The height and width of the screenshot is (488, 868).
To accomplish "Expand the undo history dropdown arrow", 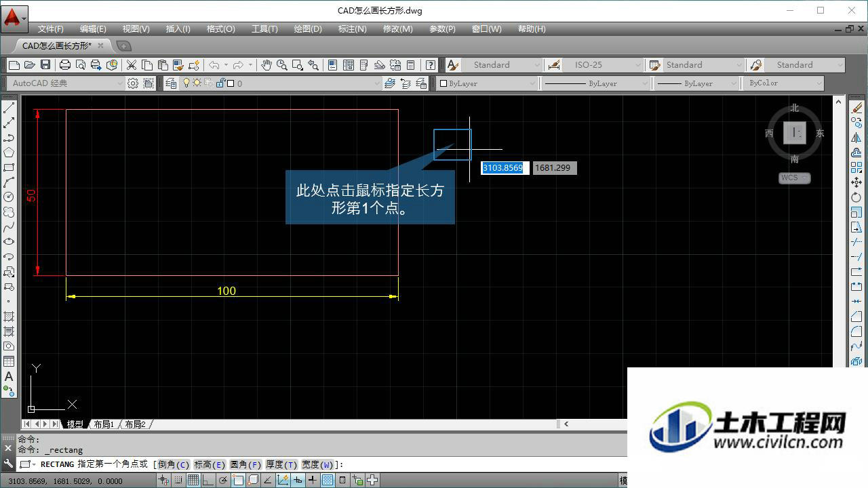I will (x=226, y=65).
